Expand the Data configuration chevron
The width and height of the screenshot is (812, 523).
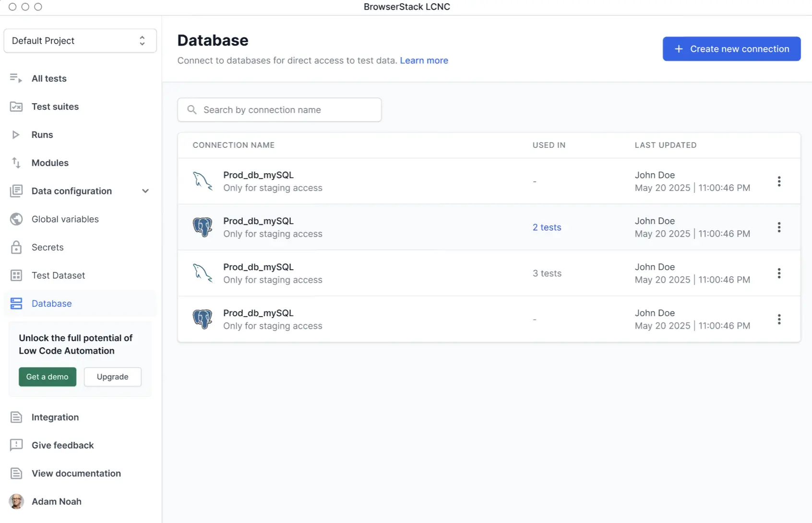[145, 191]
